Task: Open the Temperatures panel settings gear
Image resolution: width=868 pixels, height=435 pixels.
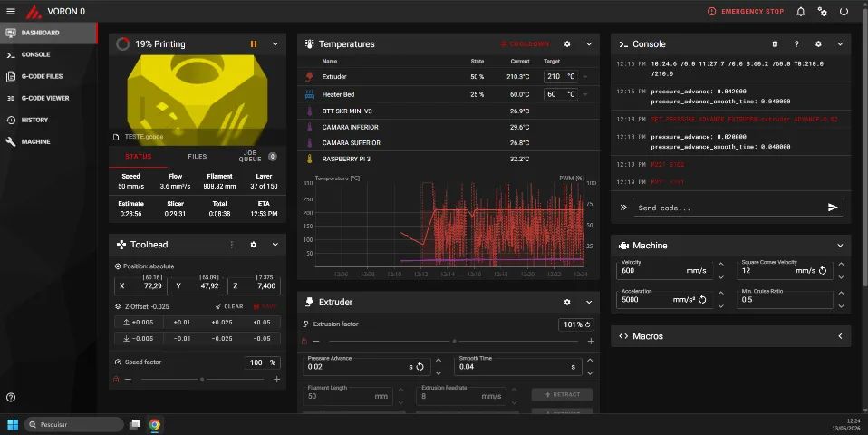Action: click(567, 43)
